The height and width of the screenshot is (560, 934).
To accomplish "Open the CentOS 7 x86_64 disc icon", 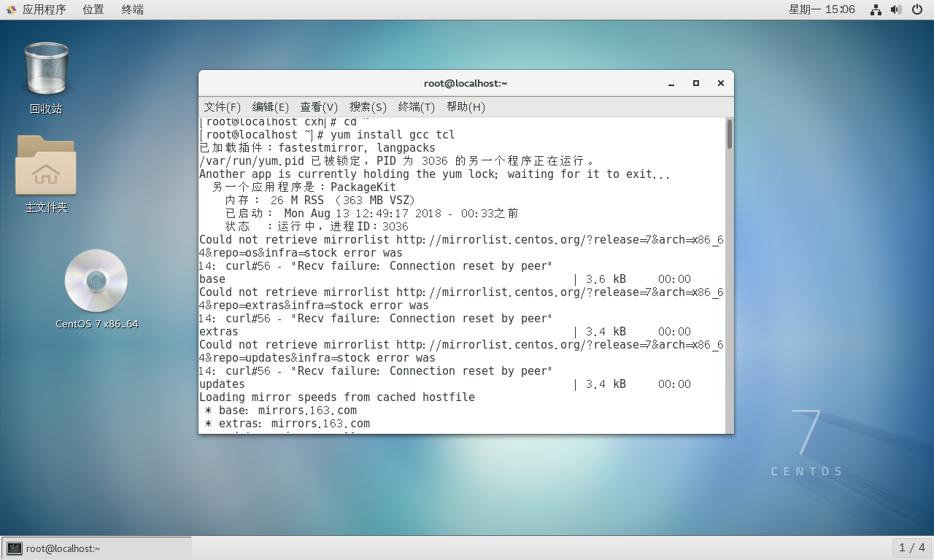I will 96,281.
